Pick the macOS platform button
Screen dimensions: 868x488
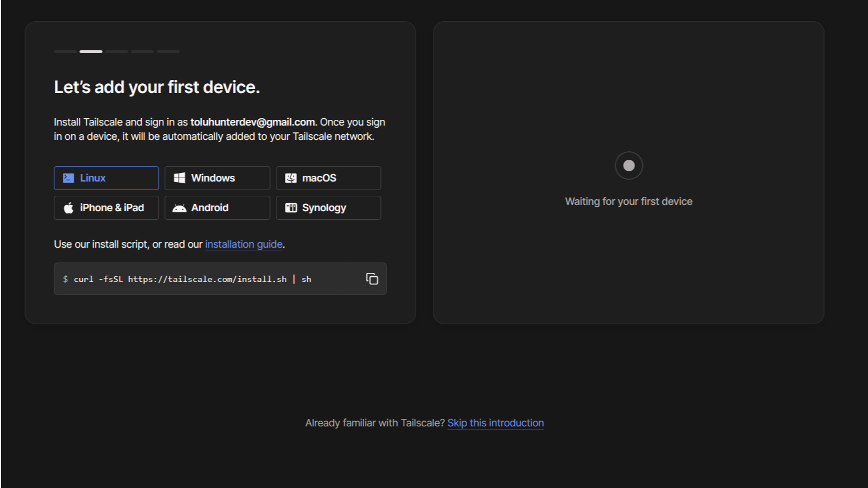pyautogui.click(x=328, y=178)
